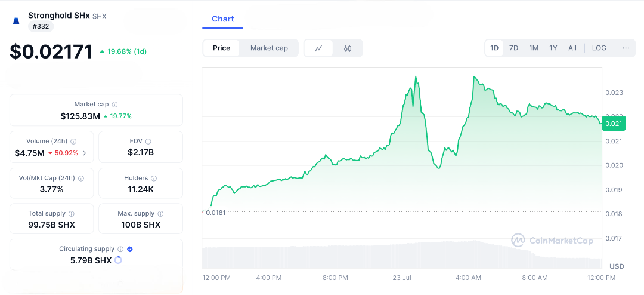
Task: Select the 1M time range
Action: [x=534, y=48]
